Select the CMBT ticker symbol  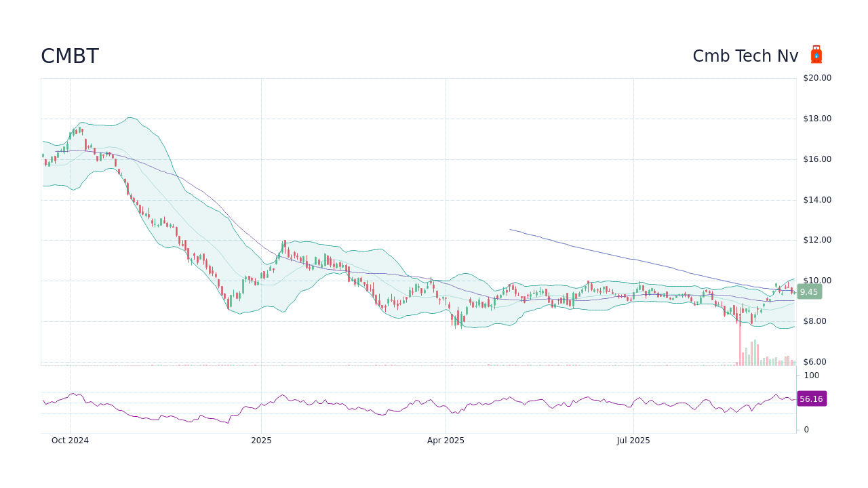[x=68, y=56]
